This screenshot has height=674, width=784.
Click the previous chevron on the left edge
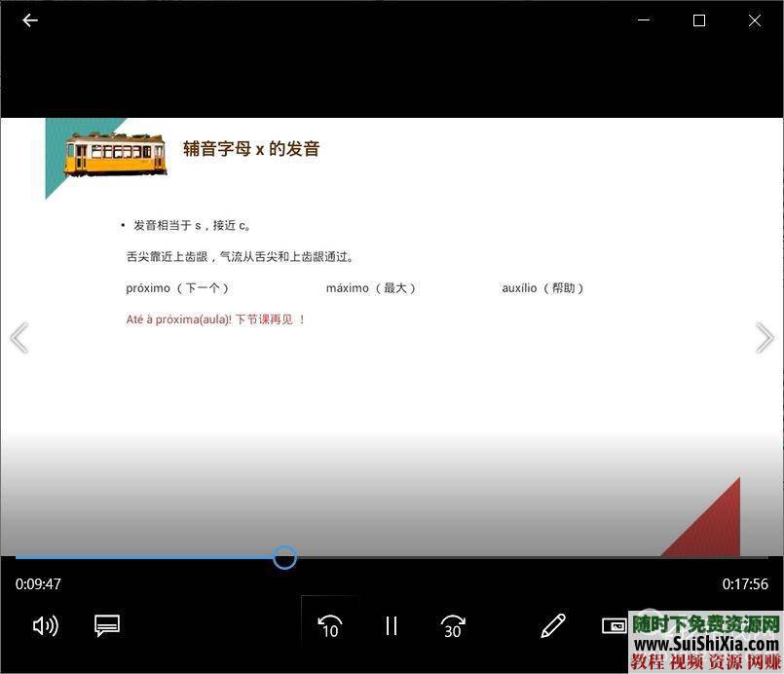point(19,337)
